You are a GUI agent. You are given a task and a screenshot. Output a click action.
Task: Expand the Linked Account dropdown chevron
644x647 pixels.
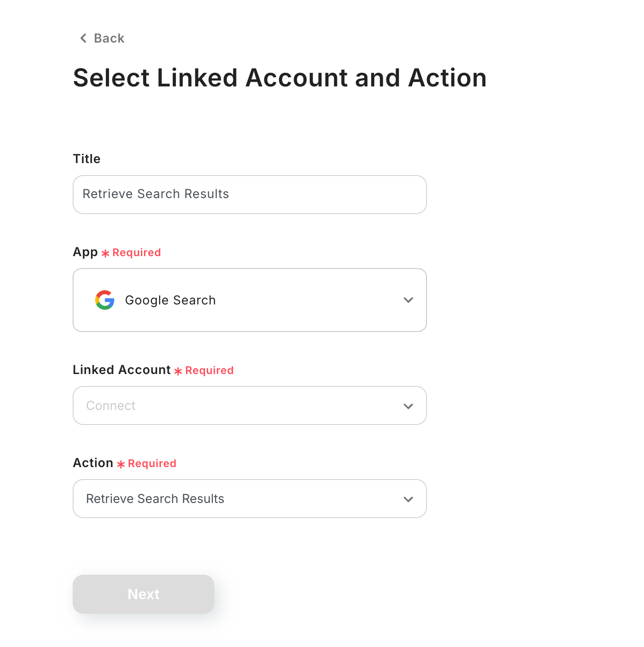point(408,406)
